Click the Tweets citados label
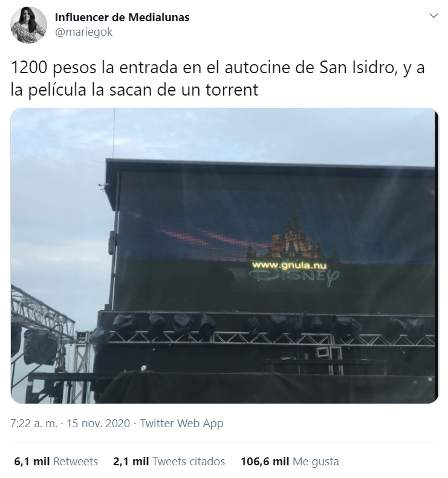Viewport: 448px width, 478px height. pyautogui.click(x=189, y=462)
